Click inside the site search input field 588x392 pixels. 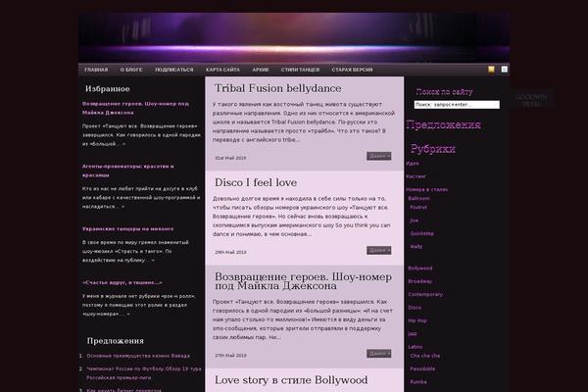point(457,105)
